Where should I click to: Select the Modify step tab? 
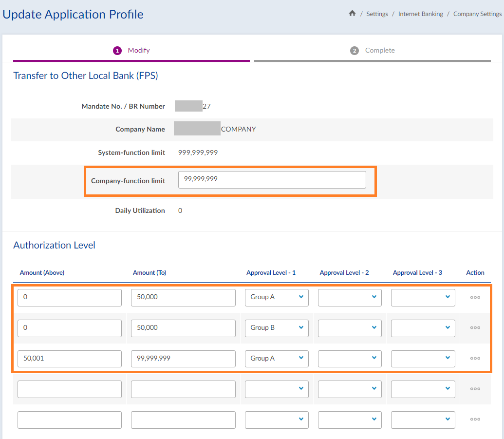point(131,51)
